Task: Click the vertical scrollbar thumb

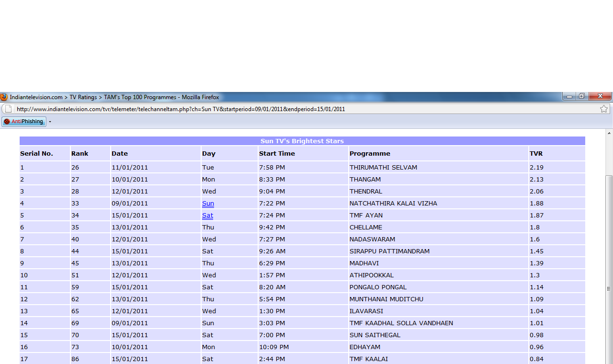Action: (x=609, y=269)
